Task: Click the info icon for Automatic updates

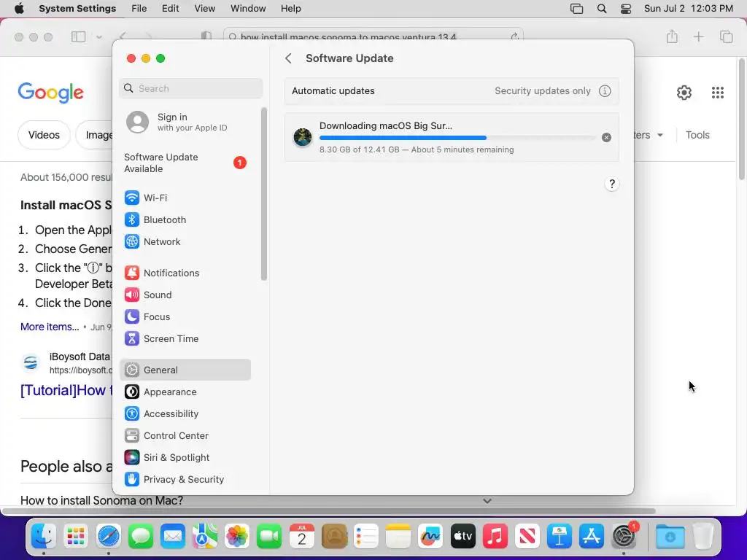Action: coord(605,91)
